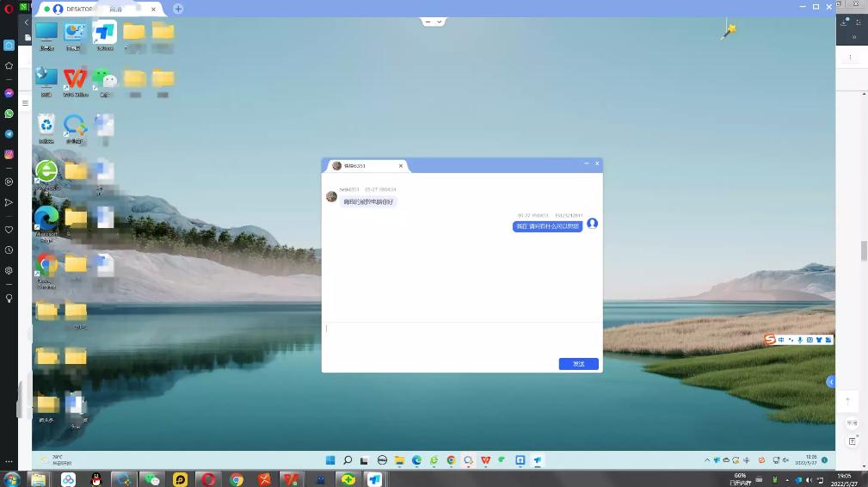This screenshot has width=868, height=487.
Task: Open Recycle Bin on the remote desktop
Action: [46, 126]
